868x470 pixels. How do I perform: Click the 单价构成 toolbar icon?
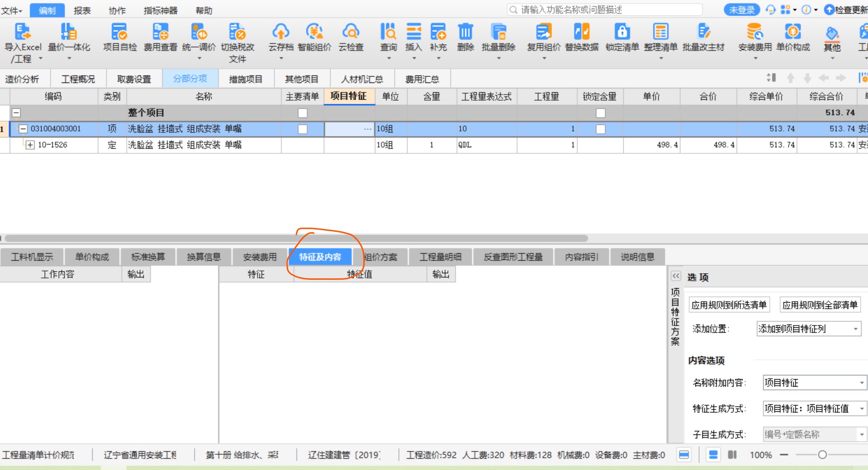click(x=793, y=32)
